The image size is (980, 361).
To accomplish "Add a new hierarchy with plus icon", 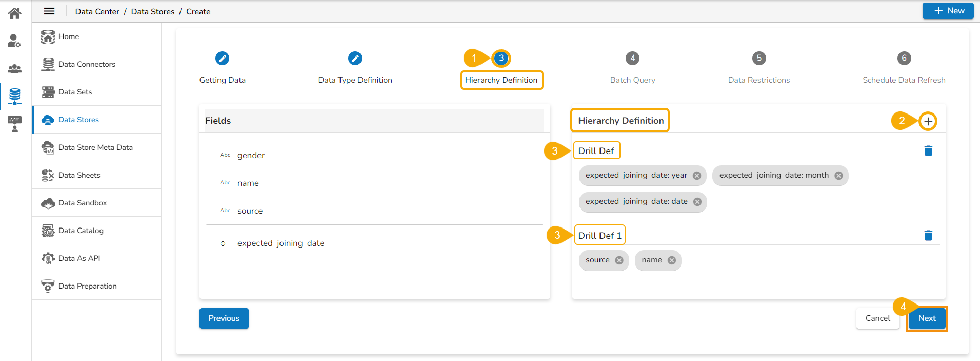I will (928, 121).
